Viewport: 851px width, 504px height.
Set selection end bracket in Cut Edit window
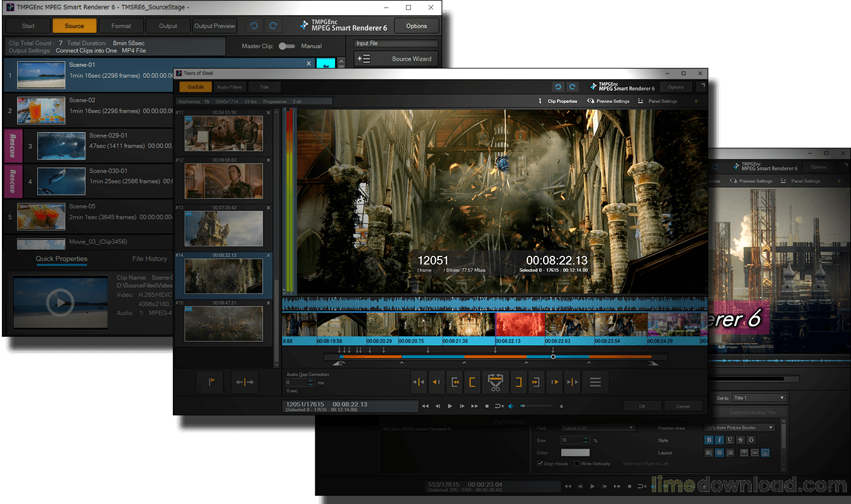(x=519, y=381)
